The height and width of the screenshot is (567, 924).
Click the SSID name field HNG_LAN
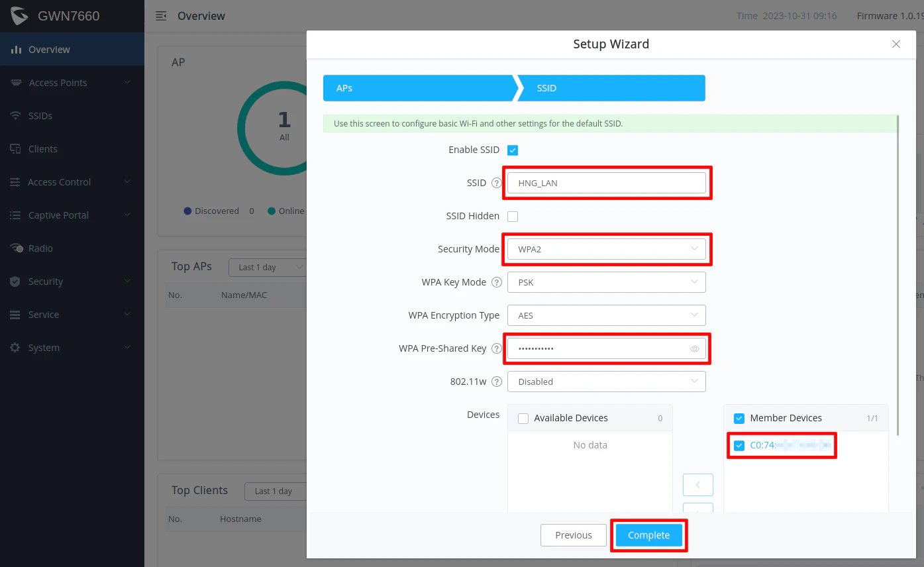coord(607,183)
